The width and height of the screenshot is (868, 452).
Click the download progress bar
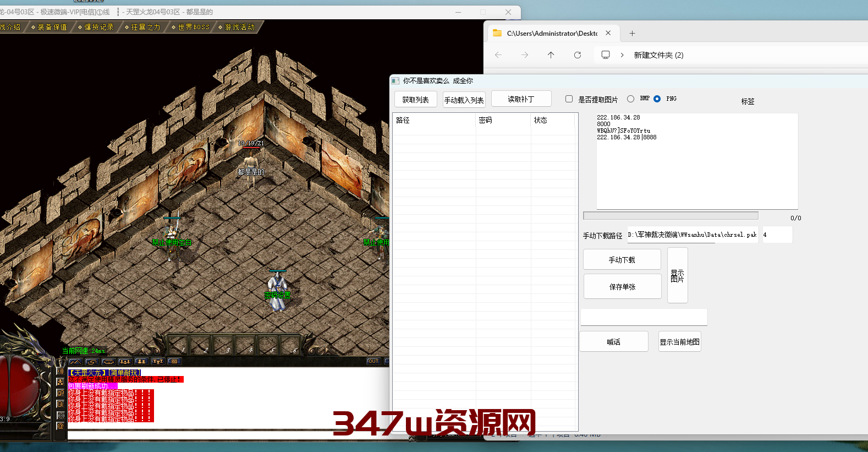(x=671, y=216)
